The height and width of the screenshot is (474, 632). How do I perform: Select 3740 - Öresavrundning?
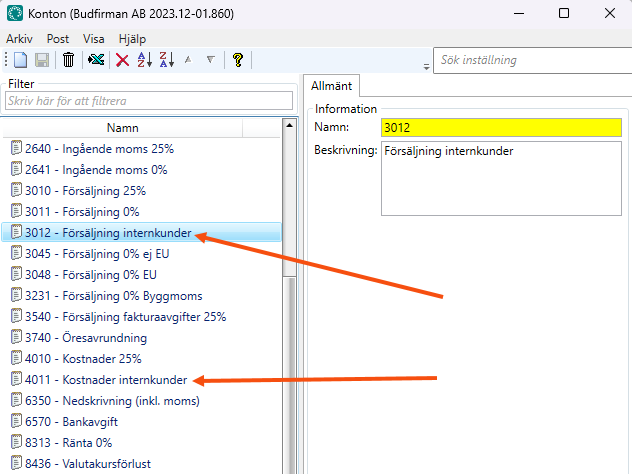[x=141, y=337]
